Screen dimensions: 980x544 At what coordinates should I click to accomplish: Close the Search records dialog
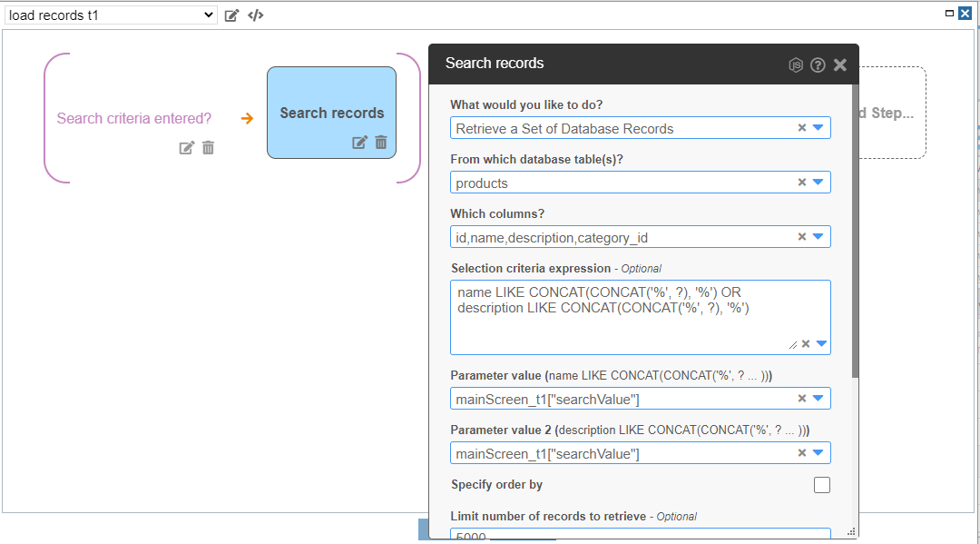coord(840,65)
